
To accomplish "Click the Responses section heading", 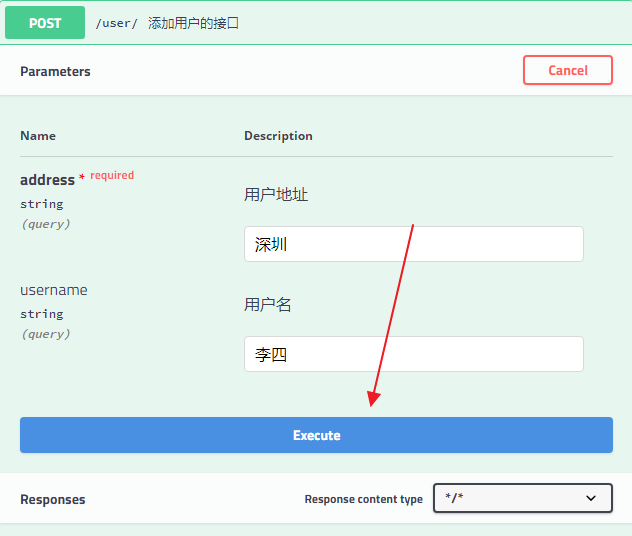I will tap(53, 499).
